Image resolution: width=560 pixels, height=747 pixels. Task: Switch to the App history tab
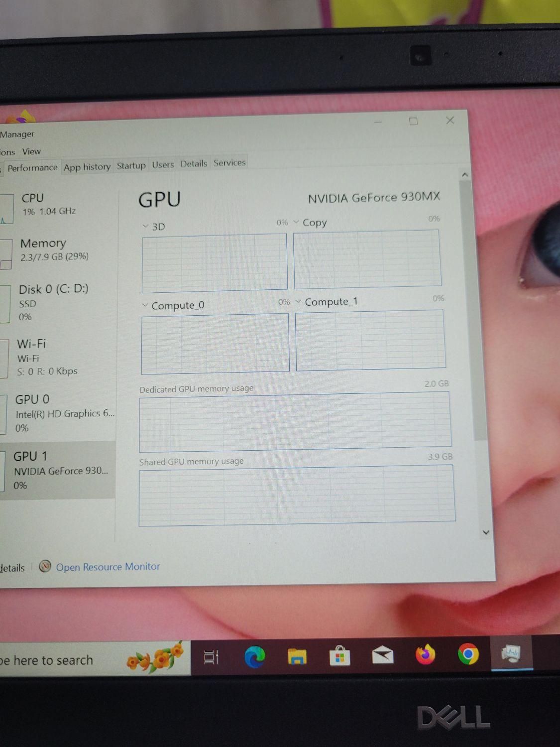coord(87,167)
